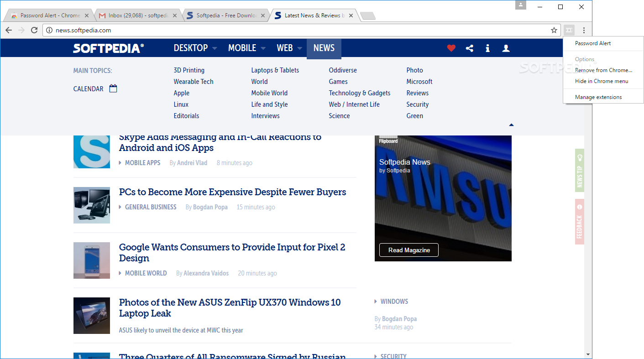This screenshot has width=644, height=359.
Task: Open the Oddiverse topic
Action: point(343,70)
